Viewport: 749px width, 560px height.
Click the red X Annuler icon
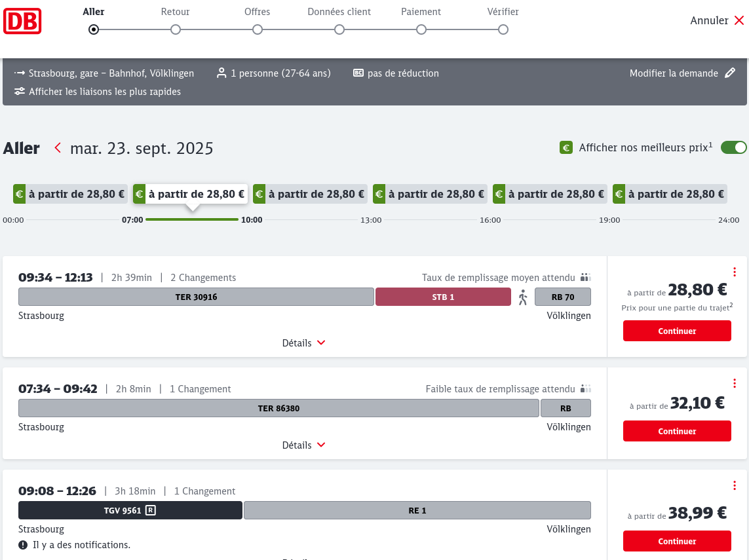(x=739, y=20)
